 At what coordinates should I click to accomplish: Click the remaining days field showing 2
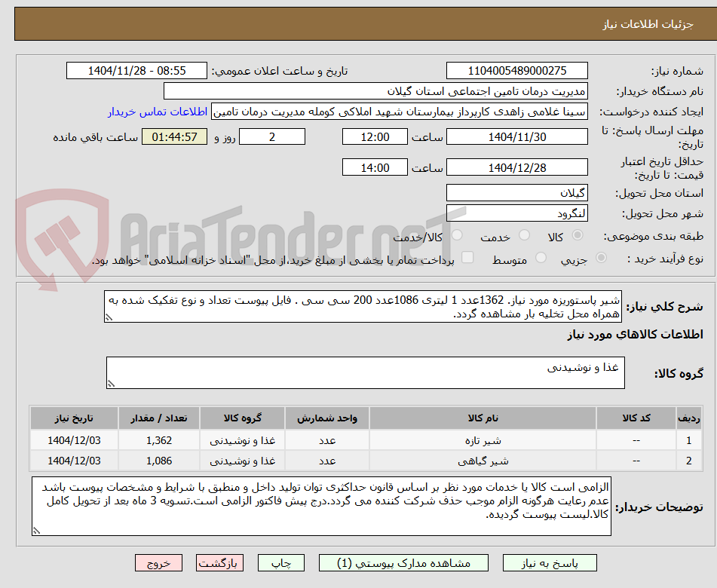click(x=272, y=136)
